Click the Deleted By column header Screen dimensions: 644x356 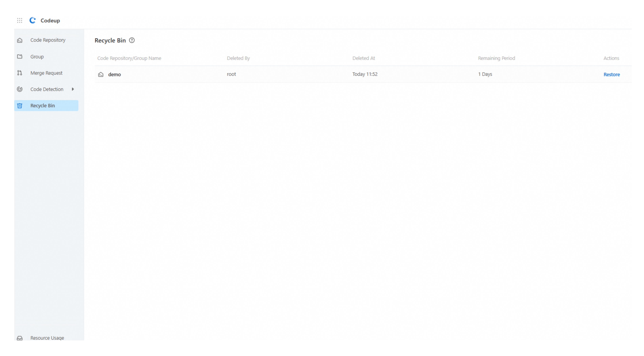[x=238, y=58]
